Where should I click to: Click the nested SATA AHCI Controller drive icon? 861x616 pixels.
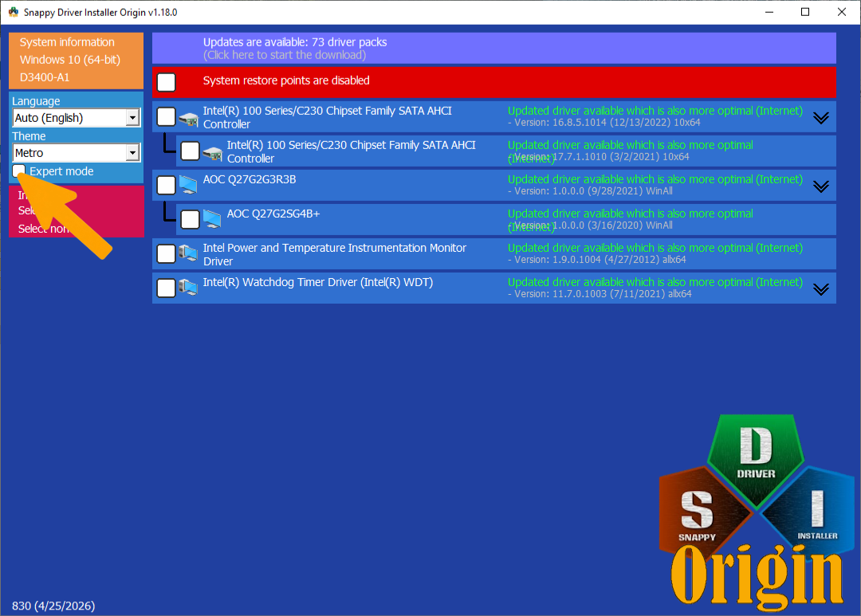[x=213, y=152]
